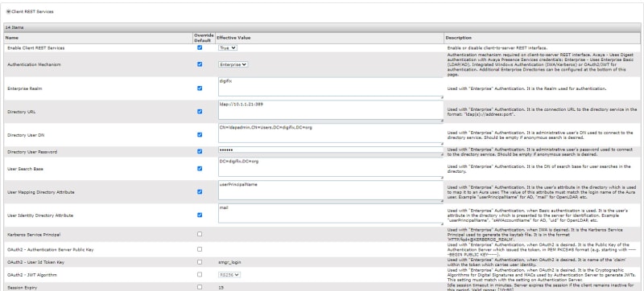This screenshot has width=644, height=291.
Task: Toggle override for Directory User DN
Action: pyautogui.click(x=200, y=134)
